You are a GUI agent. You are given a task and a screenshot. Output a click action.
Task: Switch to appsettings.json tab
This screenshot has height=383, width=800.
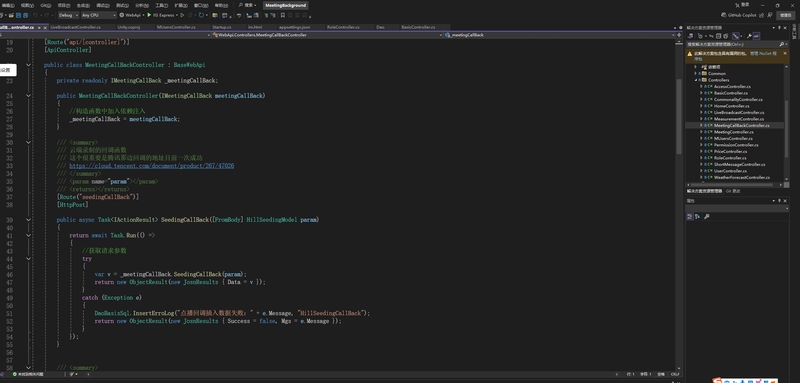coord(294,27)
